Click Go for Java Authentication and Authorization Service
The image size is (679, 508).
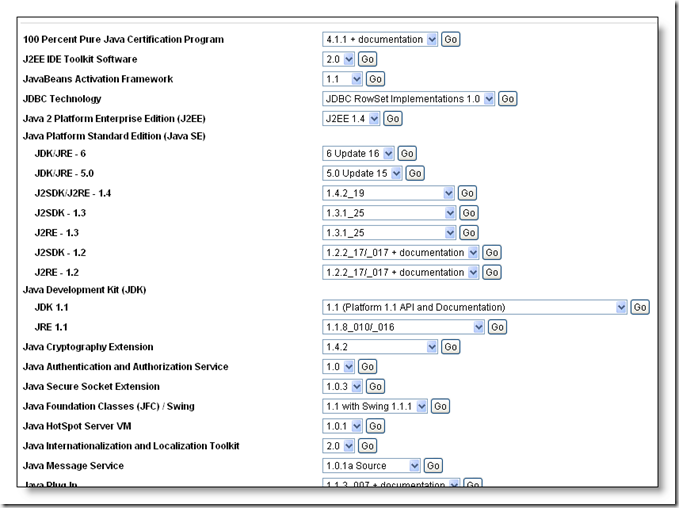pos(367,367)
